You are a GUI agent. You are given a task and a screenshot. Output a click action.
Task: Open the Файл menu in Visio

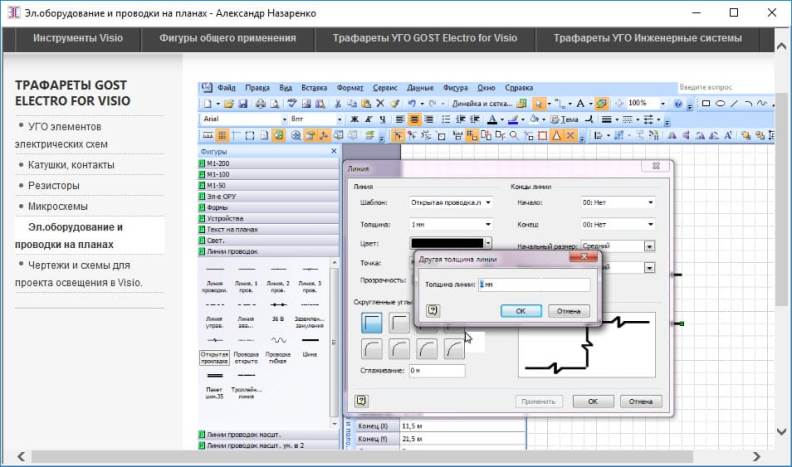[226, 88]
